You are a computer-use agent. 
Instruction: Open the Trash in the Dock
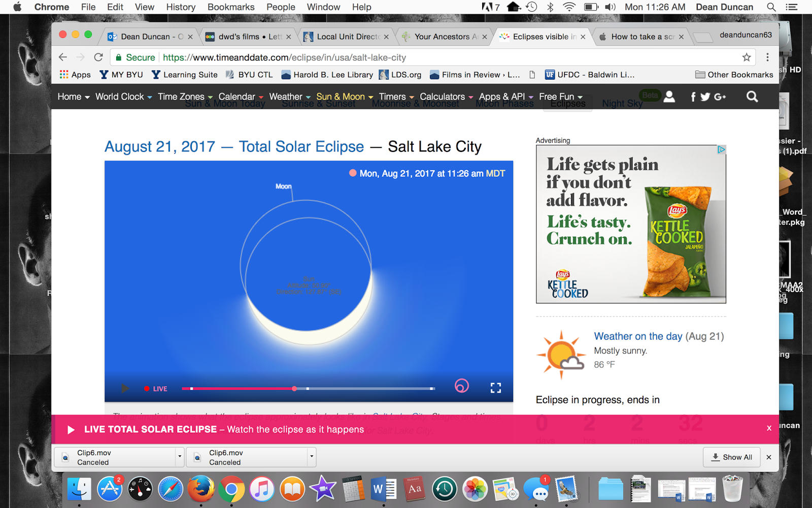[732, 489]
